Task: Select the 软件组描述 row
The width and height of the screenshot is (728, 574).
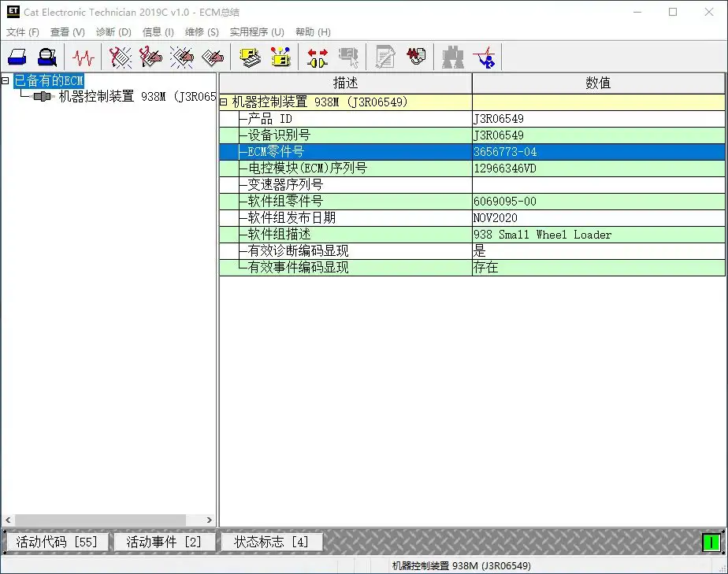Action: point(472,235)
